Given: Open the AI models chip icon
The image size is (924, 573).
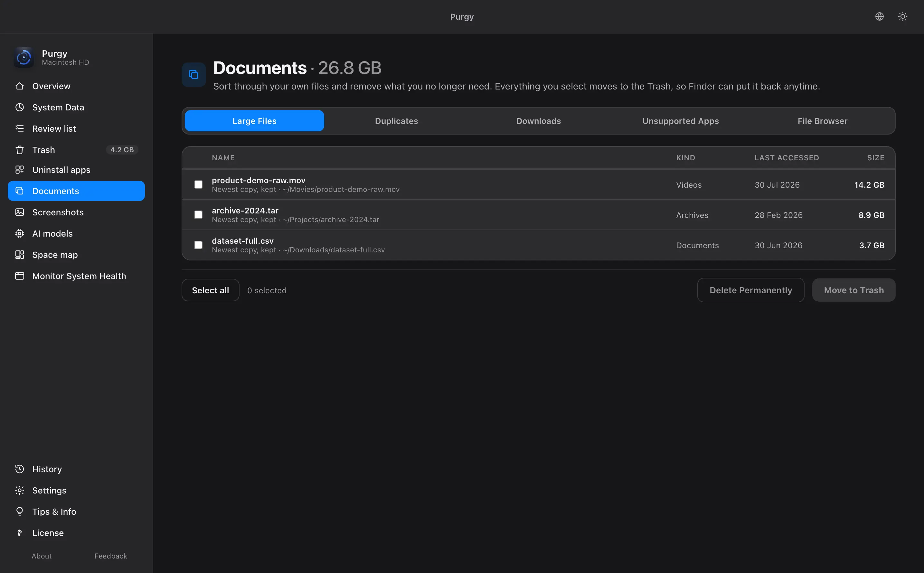Looking at the screenshot, I should [20, 233].
